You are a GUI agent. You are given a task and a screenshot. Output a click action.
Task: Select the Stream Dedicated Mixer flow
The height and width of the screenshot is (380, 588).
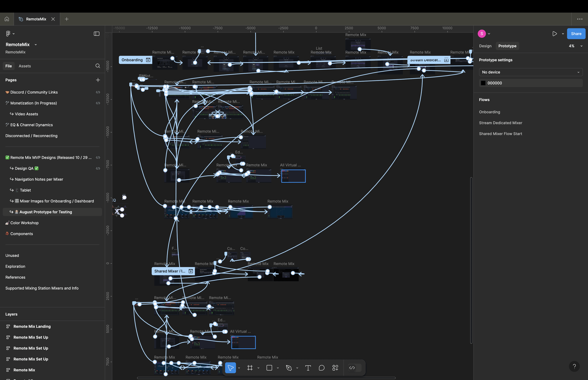(500, 123)
